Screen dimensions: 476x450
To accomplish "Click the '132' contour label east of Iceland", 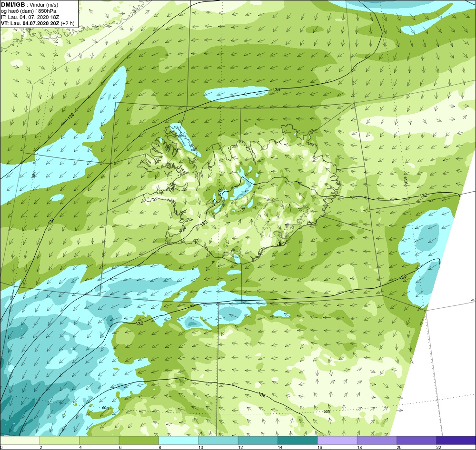I will point(423,196).
